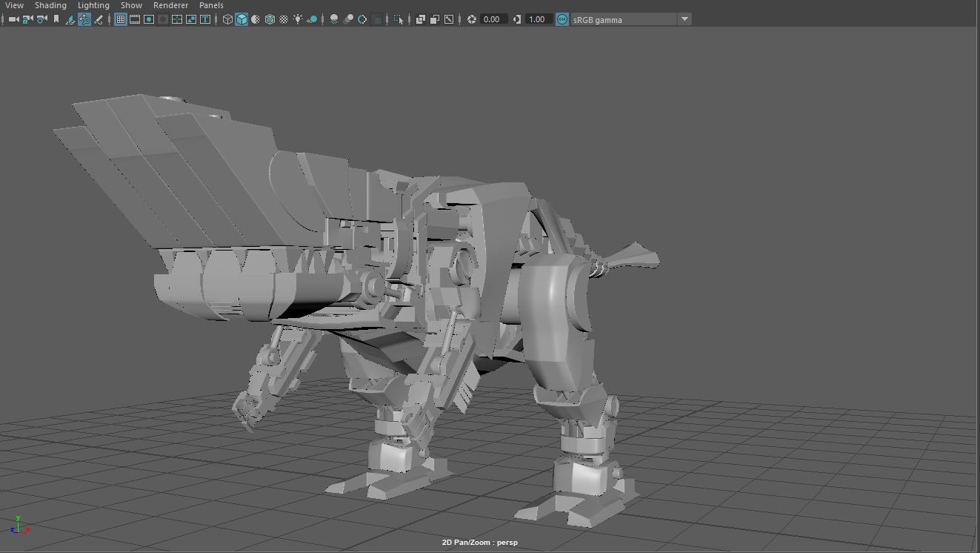Viewport: 980px width, 553px height.
Task: Toggle smooth shade all cube
Action: pyautogui.click(x=241, y=19)
